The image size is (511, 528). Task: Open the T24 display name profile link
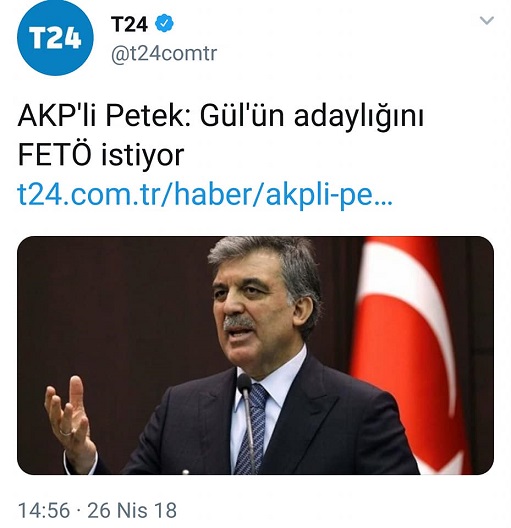coord(129,24)
